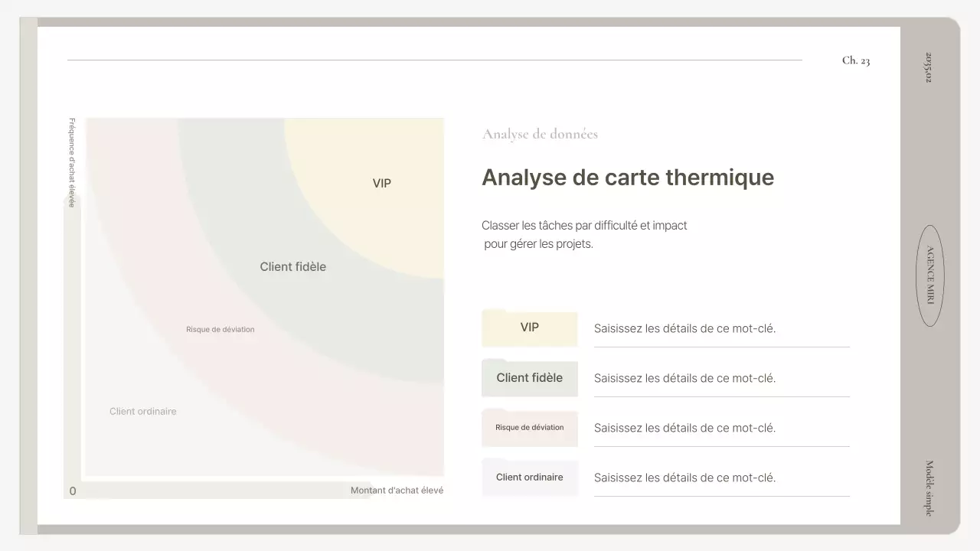Viewport: 980px width, 551px height.
Task: Click the Client ordinaire label in the chart corner
Action: point(142,411)
